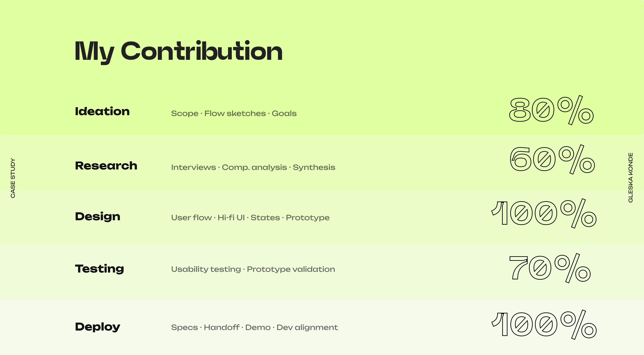
Task: Click the vertical "GLESKA KONDE" name
Action: pyautogui.click(x=631, y=177)
